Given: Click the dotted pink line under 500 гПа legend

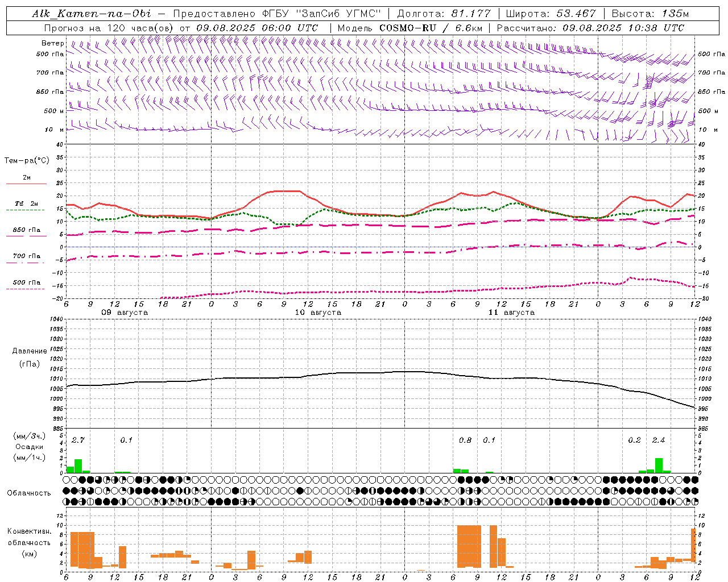Looking at the screenshot, I should (x=26, y=289).
